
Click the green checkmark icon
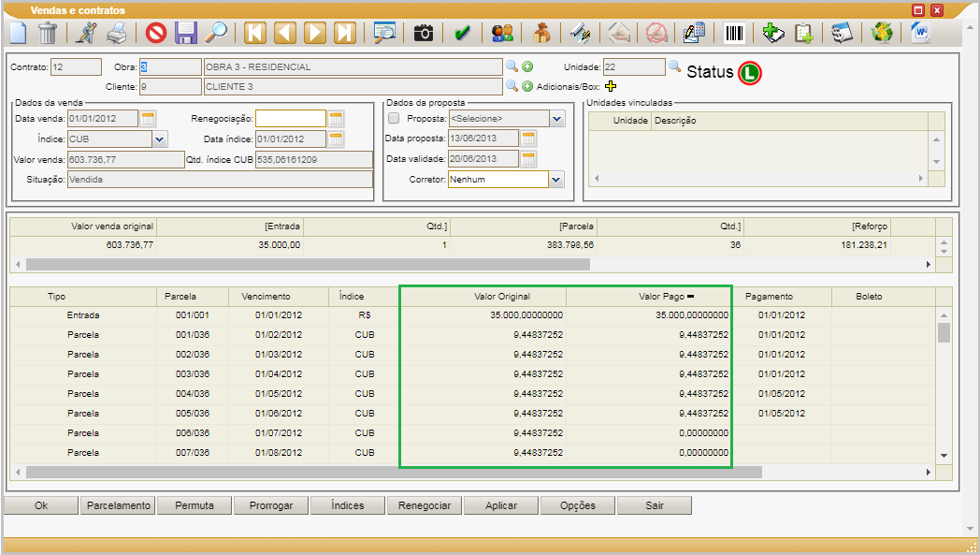(x=463, y=33)
